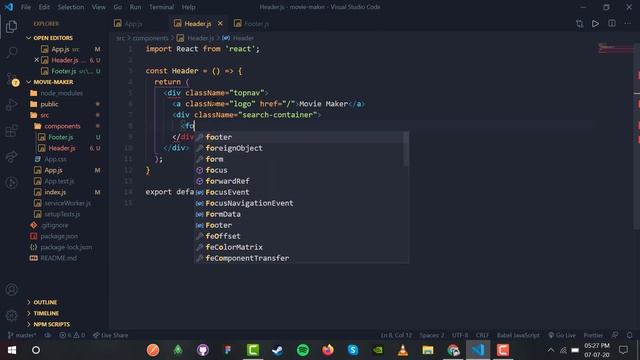
Task: Click errors and warnings count in status bar
Action: coord(72,335)
